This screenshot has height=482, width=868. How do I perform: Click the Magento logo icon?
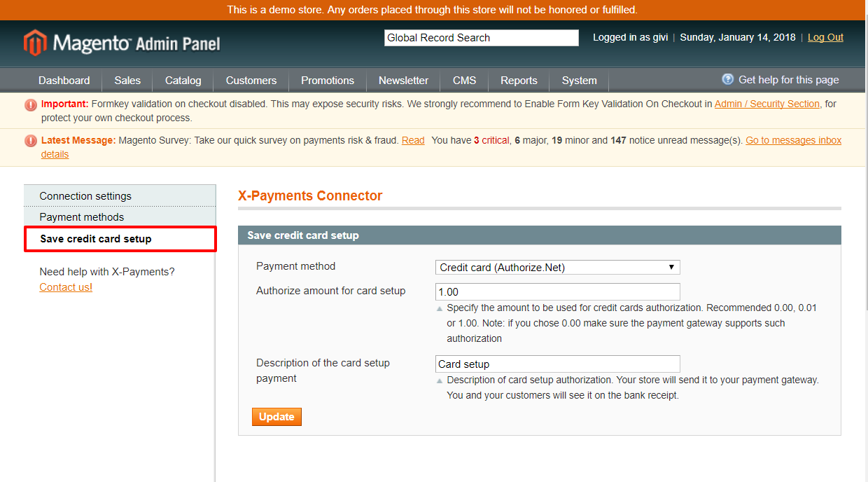(34, 43)
